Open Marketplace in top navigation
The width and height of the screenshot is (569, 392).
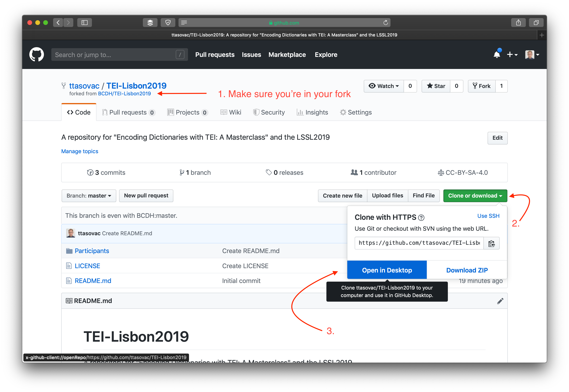[x=287, y=54]
